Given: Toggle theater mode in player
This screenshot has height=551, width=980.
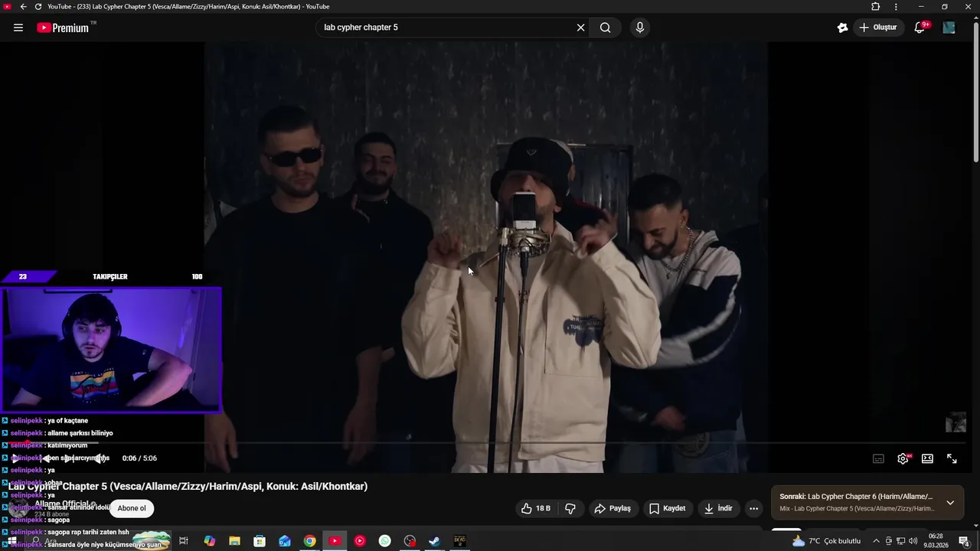Looking at the screenshot, I should point(927,458).
